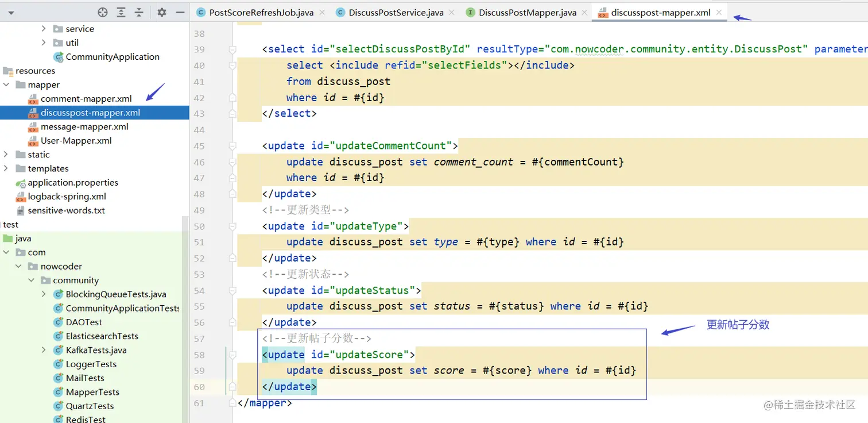Image resolution: width=868 pixels, height=423 pixels.
Task: Select discusspost-mapper.xml in project tree
Action: [90, 113]
